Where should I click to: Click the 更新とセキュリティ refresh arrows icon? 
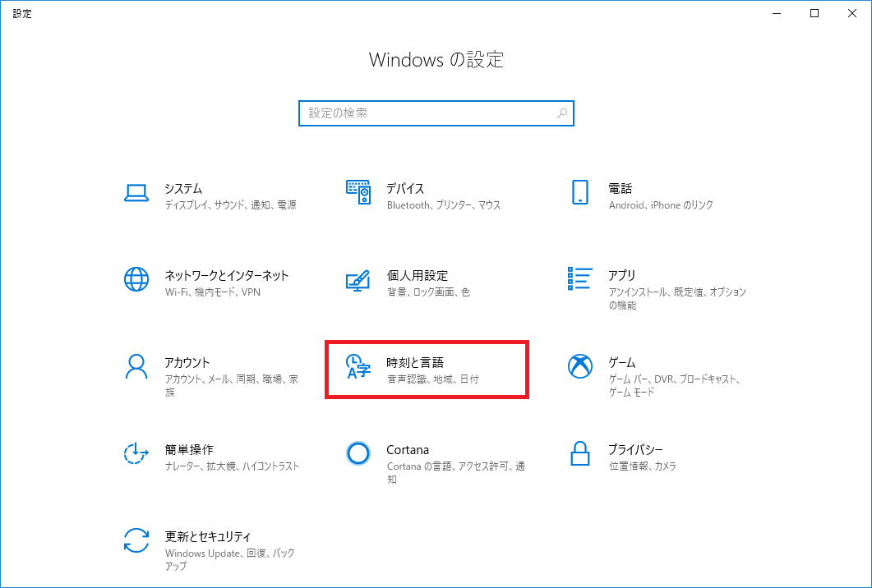[136, 540]
